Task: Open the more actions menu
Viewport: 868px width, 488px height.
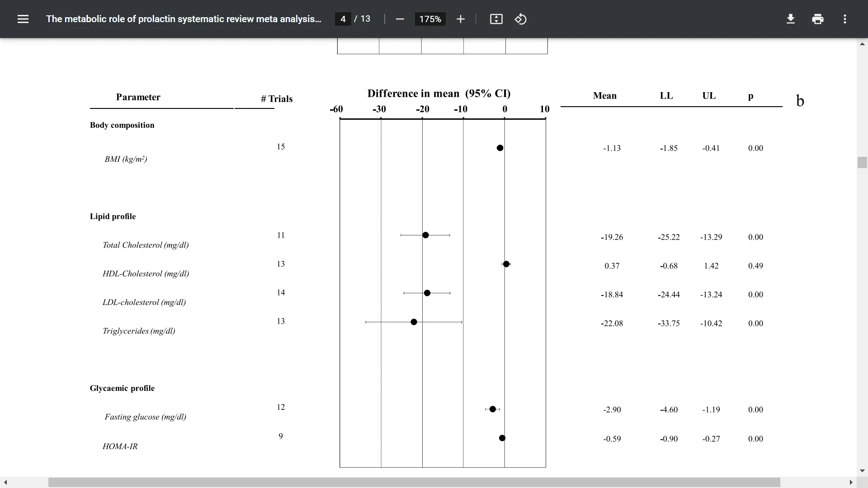Action: pyautogui.click(x=844, y=19)
